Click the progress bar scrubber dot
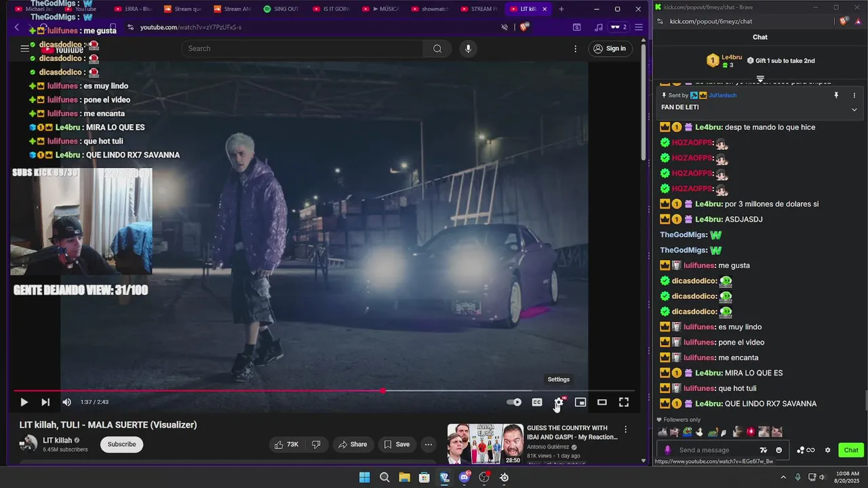 pos(383,391)
